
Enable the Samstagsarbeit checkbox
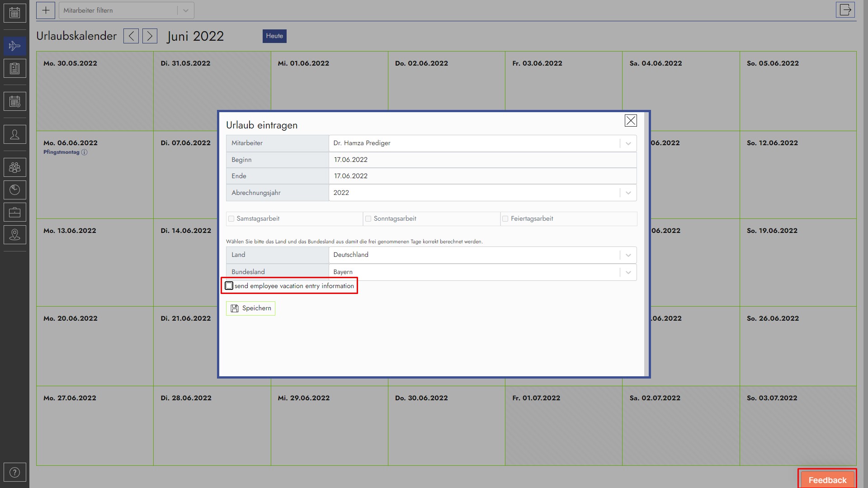(x=231, y=219)
